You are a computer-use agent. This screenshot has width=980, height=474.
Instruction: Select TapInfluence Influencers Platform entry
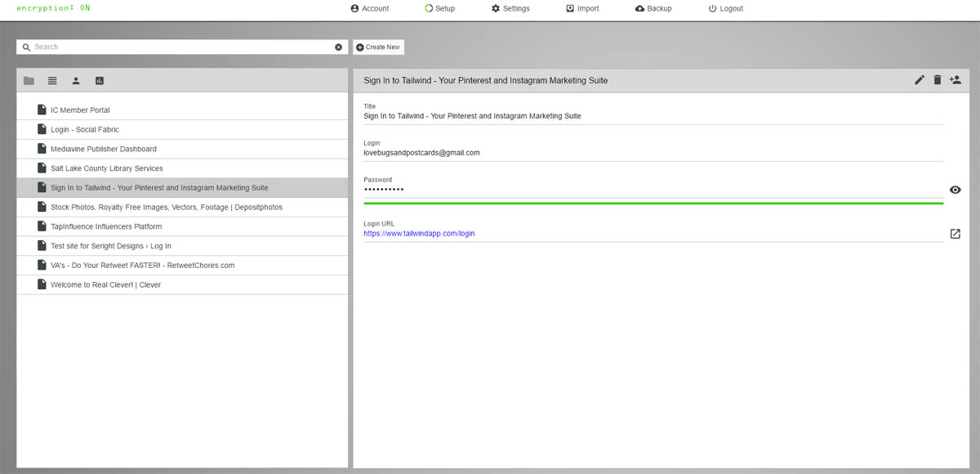pyautogui.click(x=182, y=226)
